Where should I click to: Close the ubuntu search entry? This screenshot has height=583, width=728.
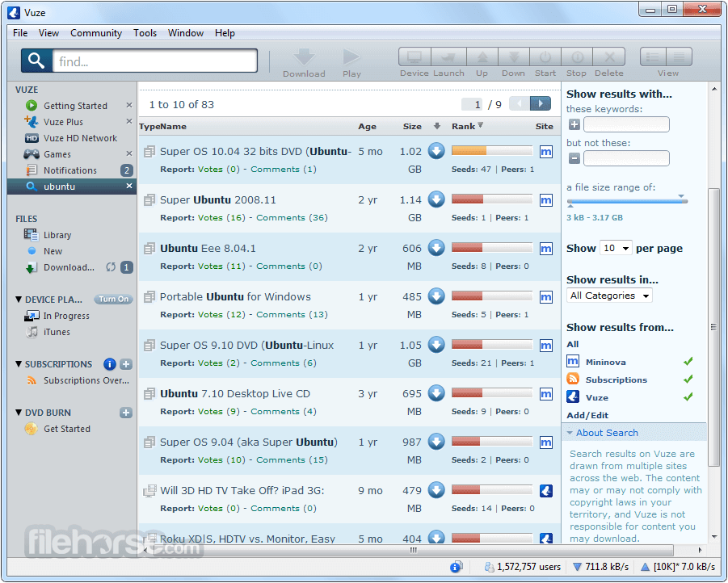[x=129, y=186]
